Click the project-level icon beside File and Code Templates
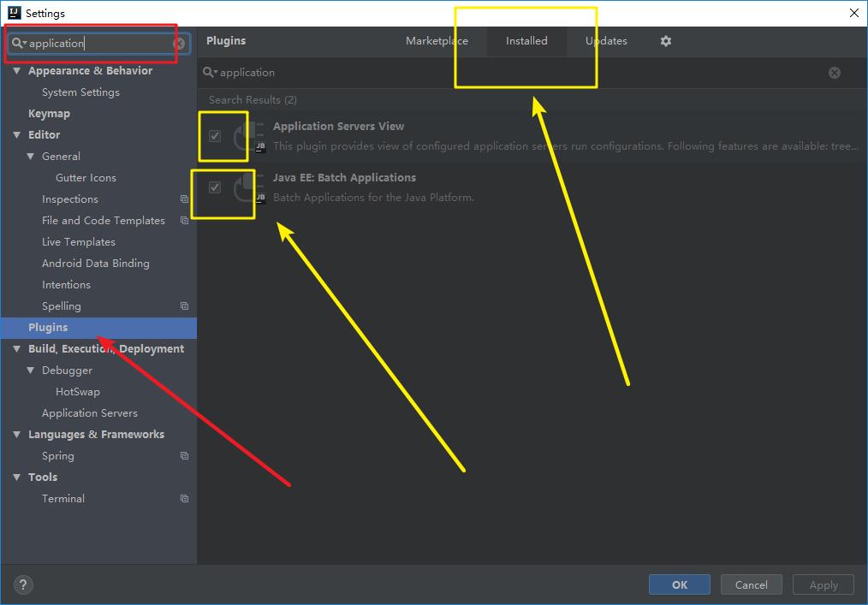 [184, 220]
